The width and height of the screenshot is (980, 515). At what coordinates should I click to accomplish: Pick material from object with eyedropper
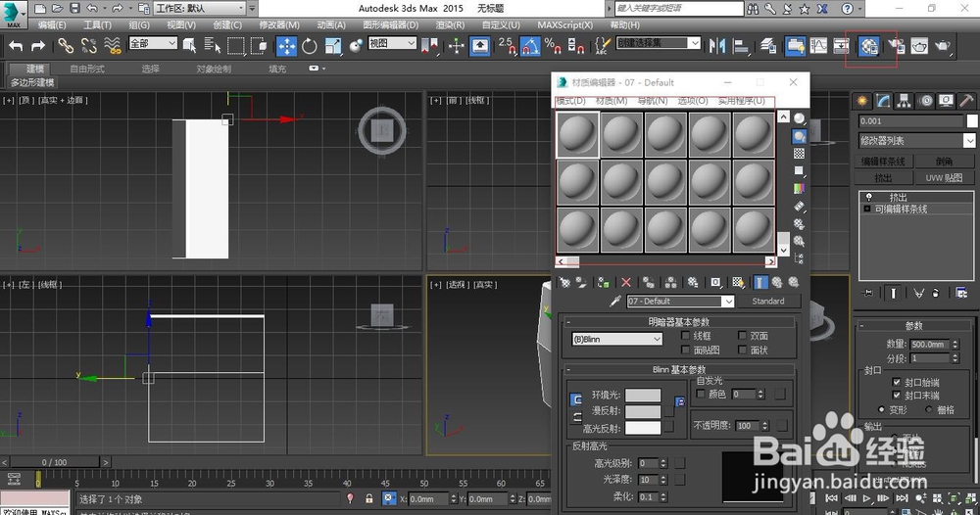pos(615,301)
